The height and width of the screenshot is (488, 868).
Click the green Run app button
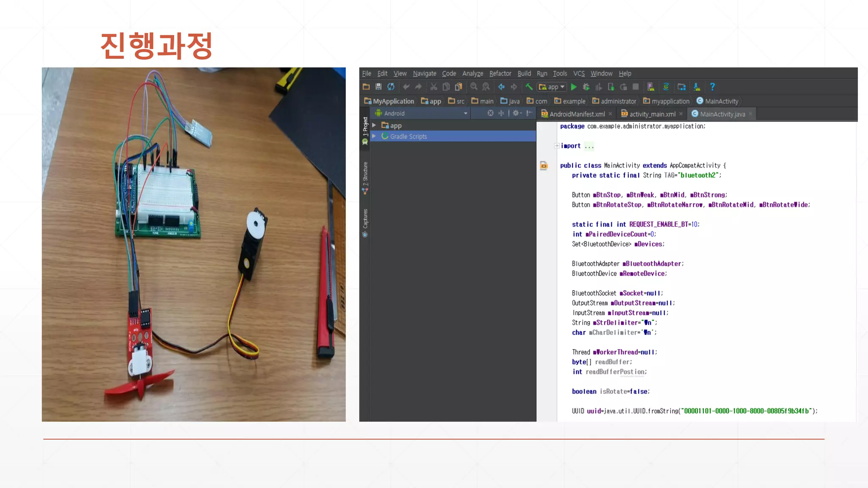click(x=573, y=87)
